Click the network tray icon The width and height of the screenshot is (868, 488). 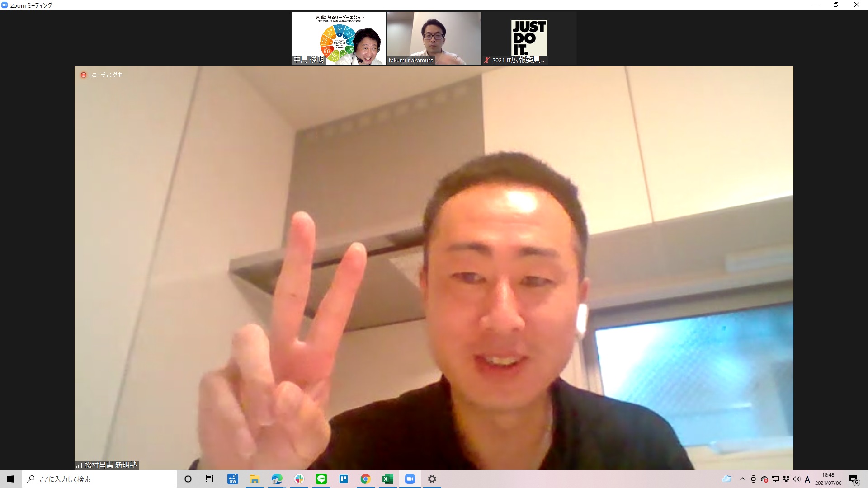(x=775, y=479)
